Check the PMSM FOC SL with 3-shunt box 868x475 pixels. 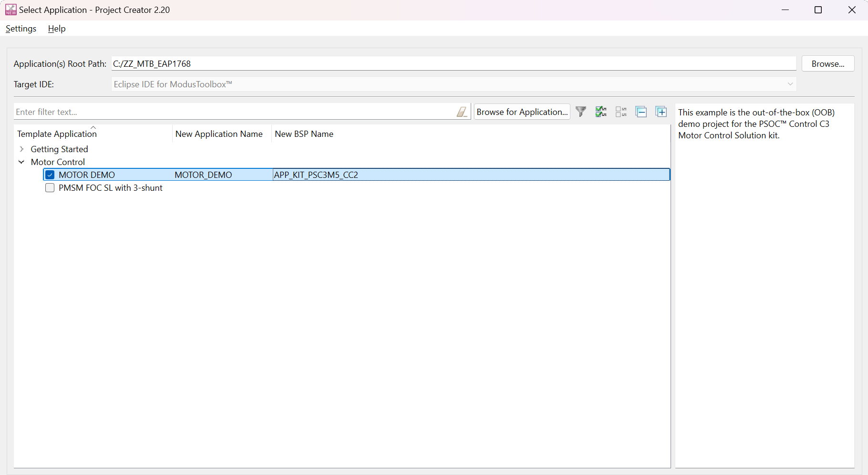[x=50, y=188]
